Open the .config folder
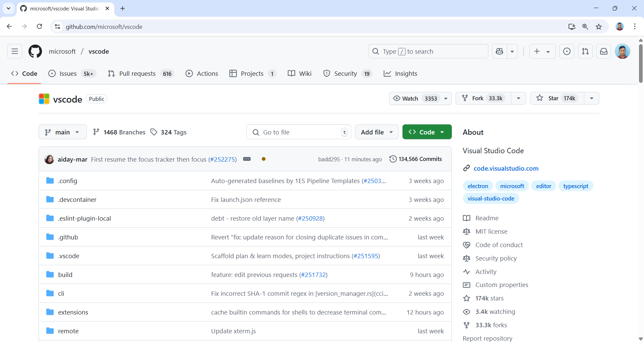Viewport: 644px width, 342px height. pyautogui.click(x=67, y=181)
